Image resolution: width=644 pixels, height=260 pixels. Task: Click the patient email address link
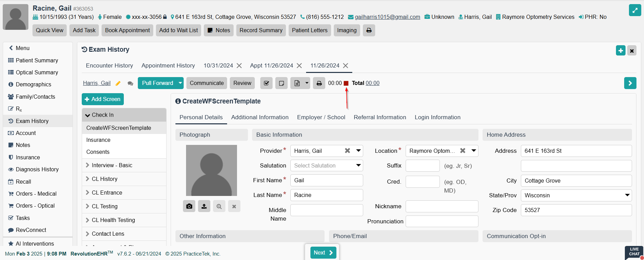tap(387, 17)
